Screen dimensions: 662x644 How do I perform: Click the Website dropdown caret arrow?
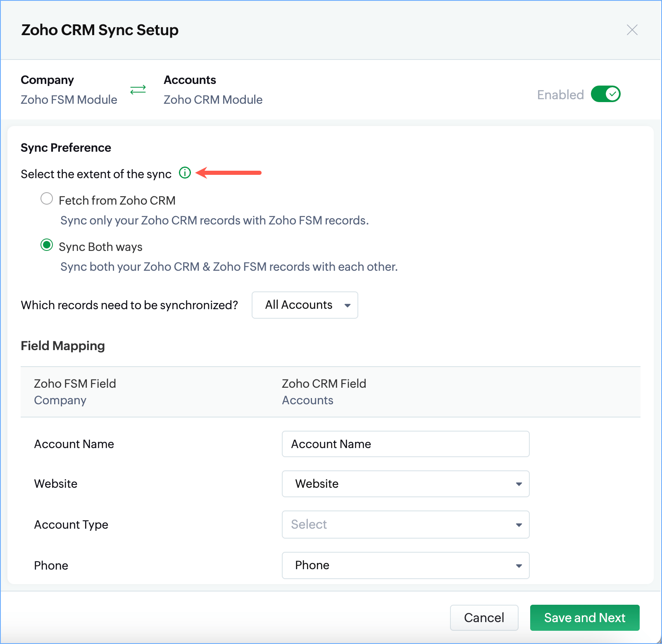tap(519, 484)
